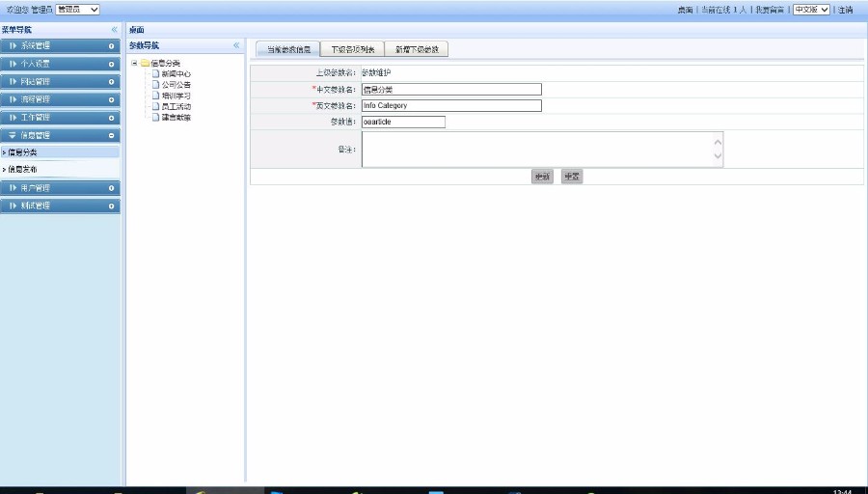The width and height of the screenshot is (868, 494).
Task: Switch to the 当前参数信息 tab
Action: [x=288, y=49]
